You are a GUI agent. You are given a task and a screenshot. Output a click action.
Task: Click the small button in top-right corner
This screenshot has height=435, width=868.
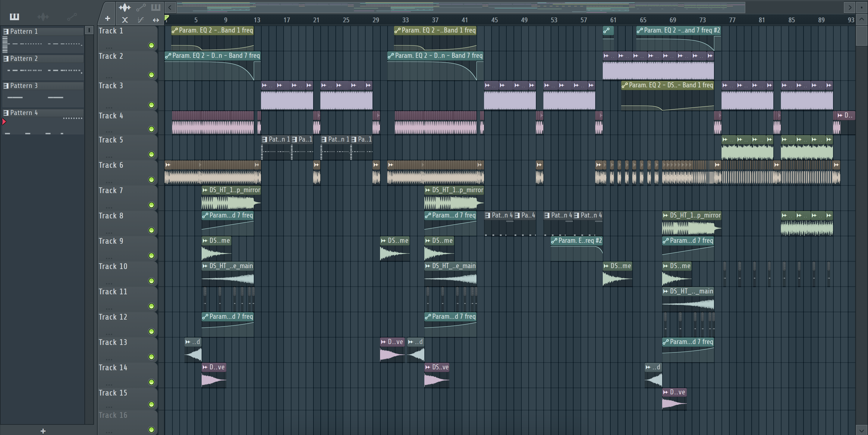861,7
